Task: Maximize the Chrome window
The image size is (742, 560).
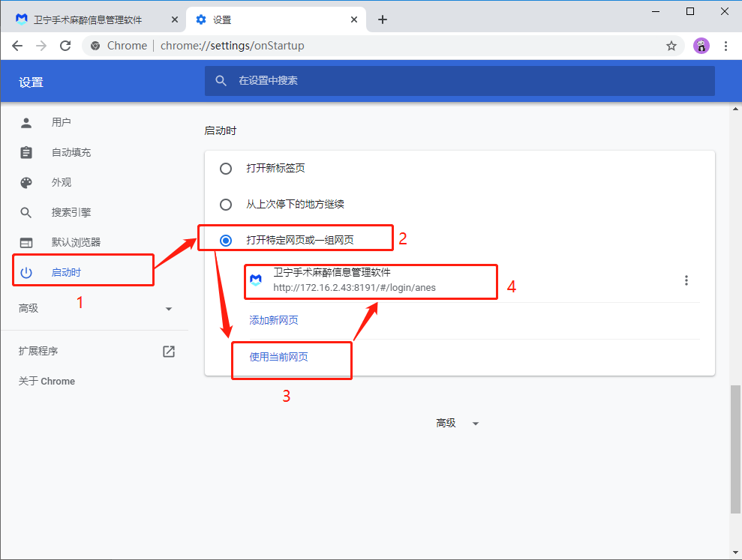Action: click(690, 11)
